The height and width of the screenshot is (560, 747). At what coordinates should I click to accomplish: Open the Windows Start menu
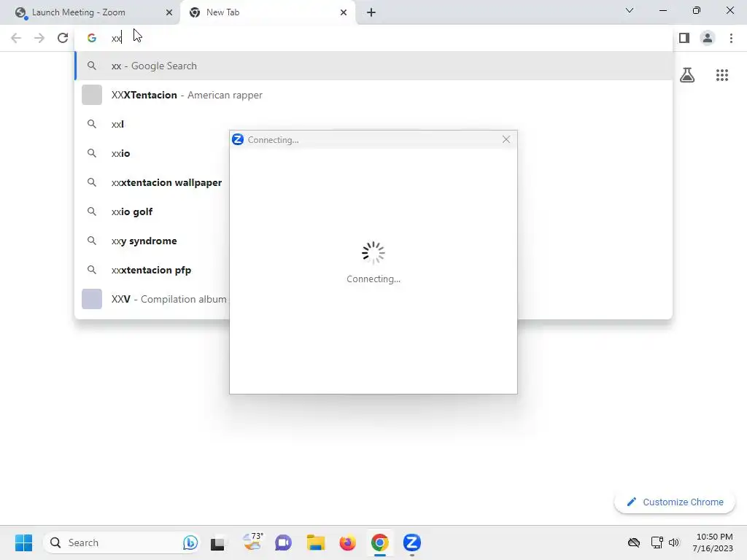24,542
